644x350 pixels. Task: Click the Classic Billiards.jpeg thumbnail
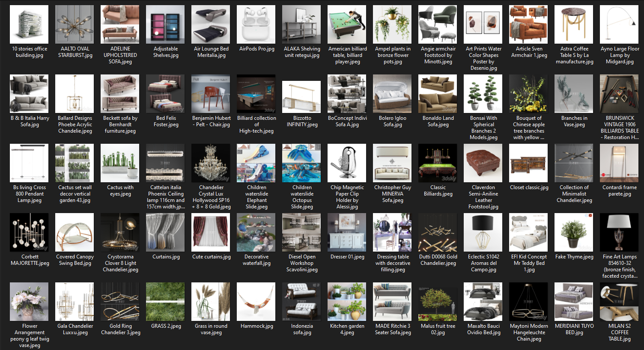[438, 163]
